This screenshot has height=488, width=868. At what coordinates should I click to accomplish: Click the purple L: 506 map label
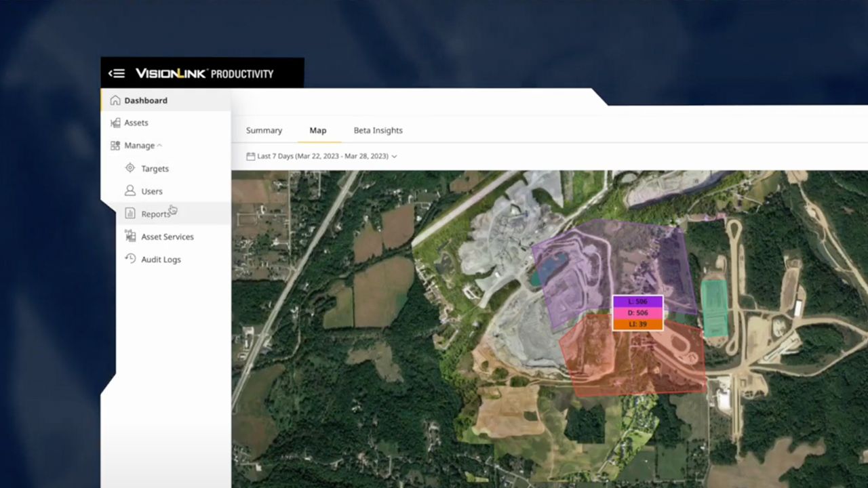[x=637, y=302]
